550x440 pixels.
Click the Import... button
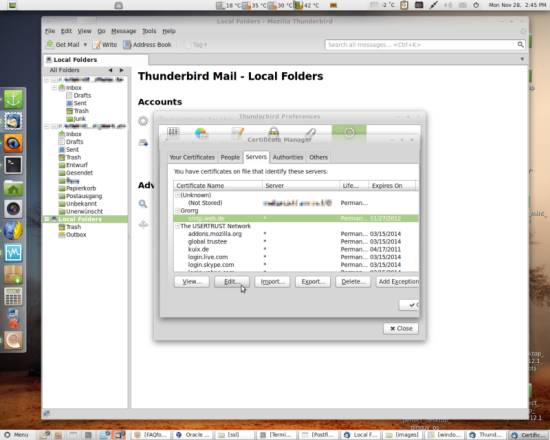point(272,282)
